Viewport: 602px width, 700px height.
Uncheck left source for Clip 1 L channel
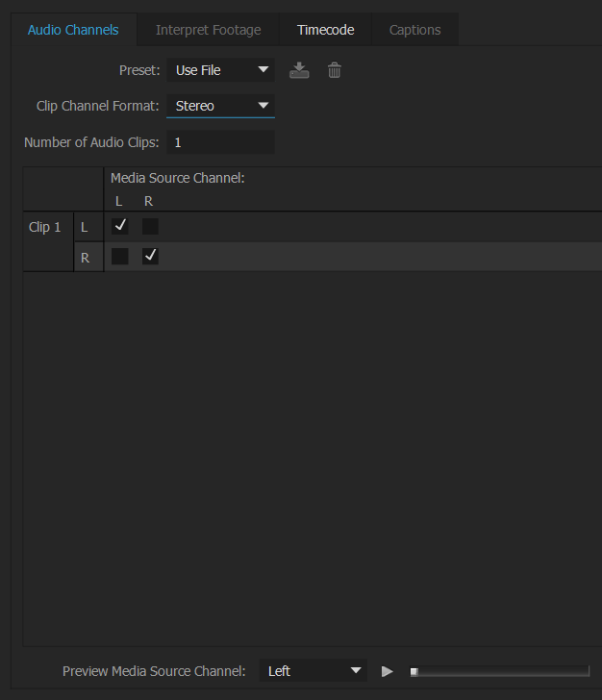[120, 227]
